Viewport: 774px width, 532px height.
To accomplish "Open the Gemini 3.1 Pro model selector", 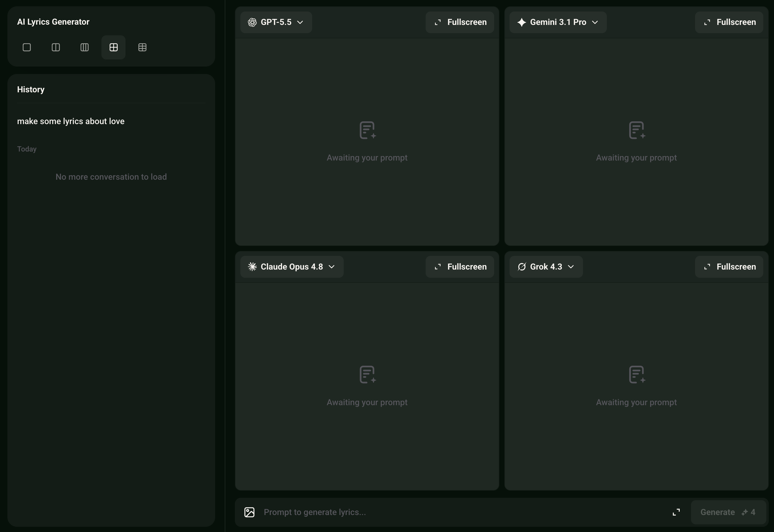I will [x=558, y=22].
